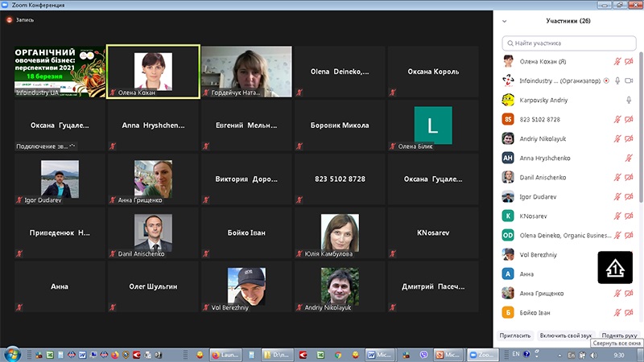Select the Юлія Камбулова video tile
This screenshot has width=644, height=362.
pos(340,233)
